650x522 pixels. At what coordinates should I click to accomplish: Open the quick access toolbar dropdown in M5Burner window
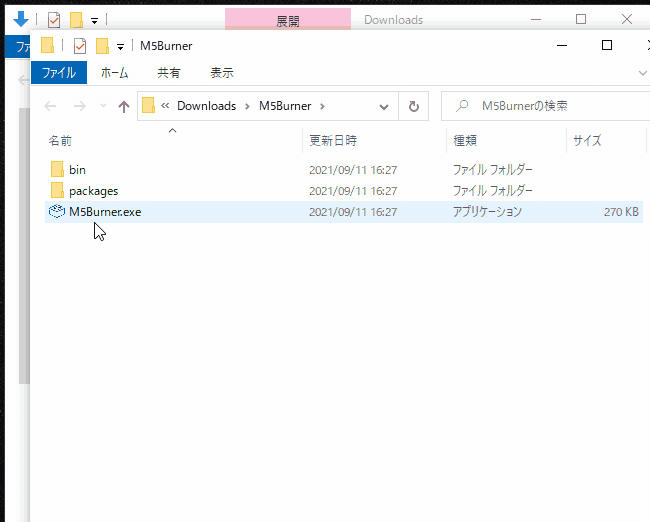point(120,47)
